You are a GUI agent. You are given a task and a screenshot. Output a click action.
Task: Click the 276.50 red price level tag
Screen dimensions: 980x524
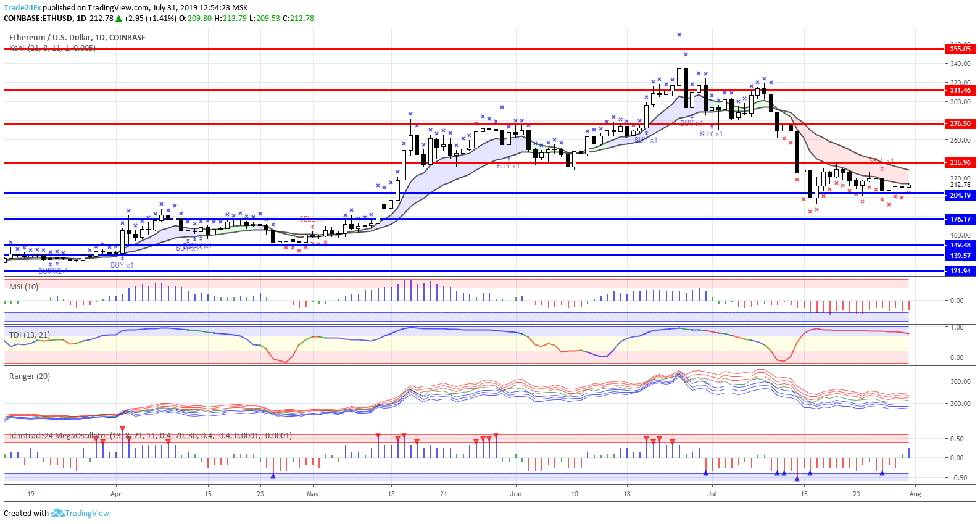pos(960,123)
